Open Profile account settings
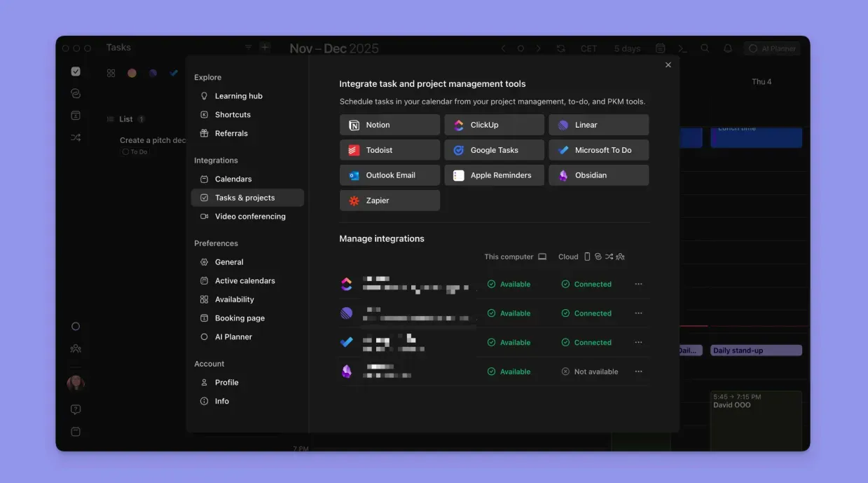 point(247,383)
